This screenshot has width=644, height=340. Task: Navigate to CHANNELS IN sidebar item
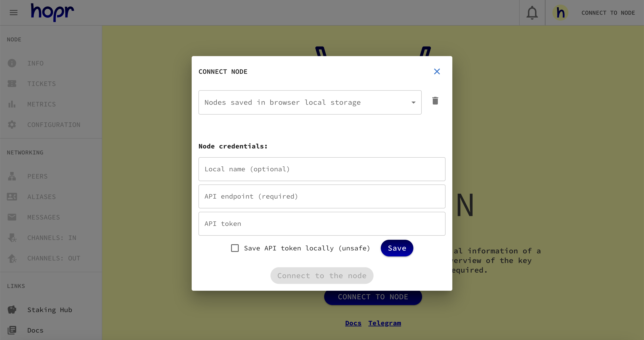click(52, 238)
